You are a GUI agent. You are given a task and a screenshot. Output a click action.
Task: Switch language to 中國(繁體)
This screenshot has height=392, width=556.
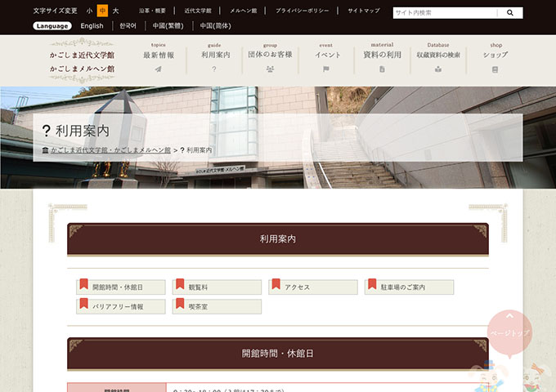168,26
